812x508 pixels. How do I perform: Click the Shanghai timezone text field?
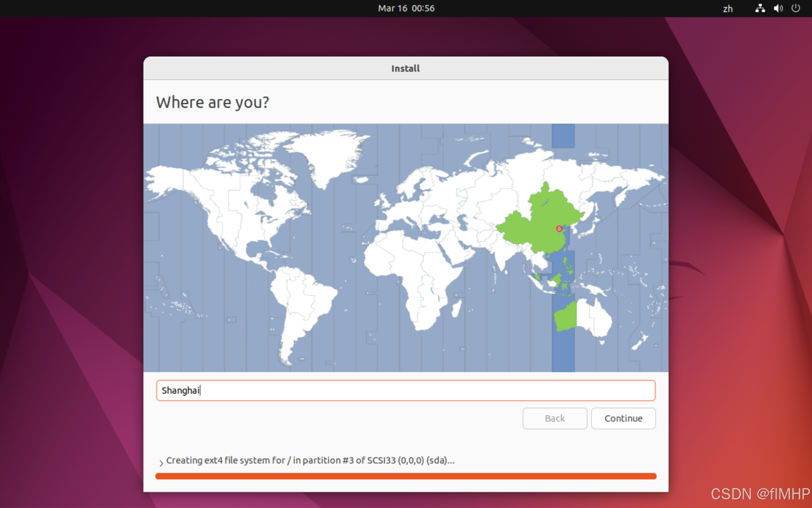[x=406, y=390]
